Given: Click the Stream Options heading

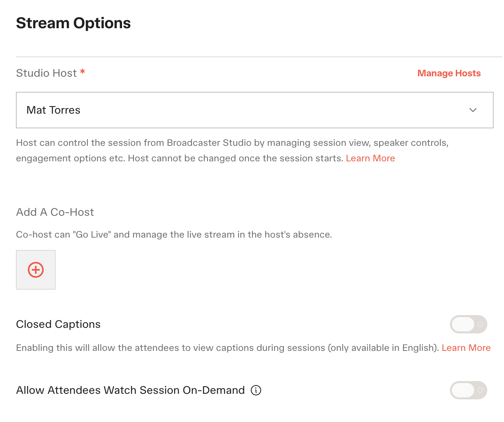Looking at the screenshot, I should coord(74,23).
